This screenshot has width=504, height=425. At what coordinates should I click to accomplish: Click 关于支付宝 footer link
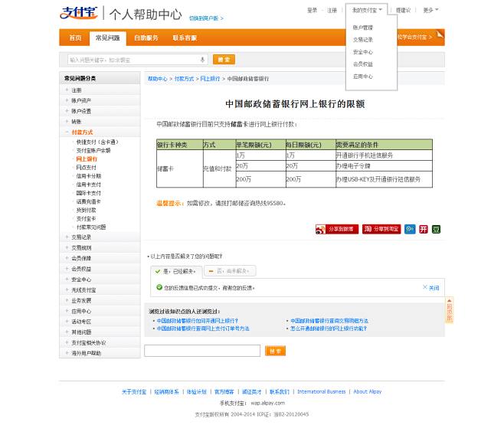pos(134,391)
